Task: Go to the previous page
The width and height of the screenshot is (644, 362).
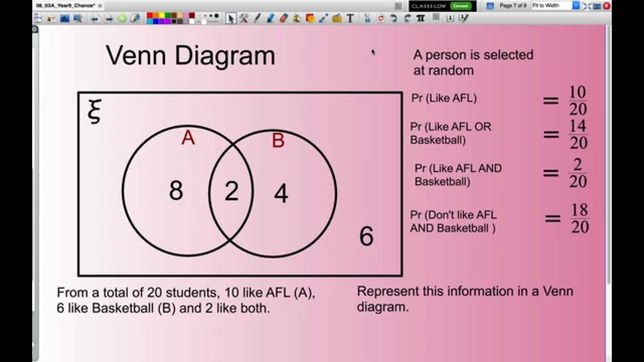Action: coord(95,19)
